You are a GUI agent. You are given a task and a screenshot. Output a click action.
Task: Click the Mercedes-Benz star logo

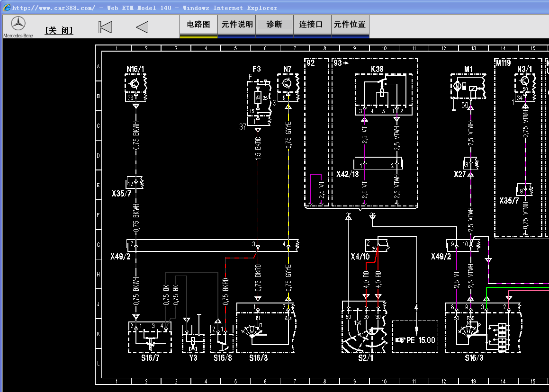pyautogui.click(x=18, y=24)
